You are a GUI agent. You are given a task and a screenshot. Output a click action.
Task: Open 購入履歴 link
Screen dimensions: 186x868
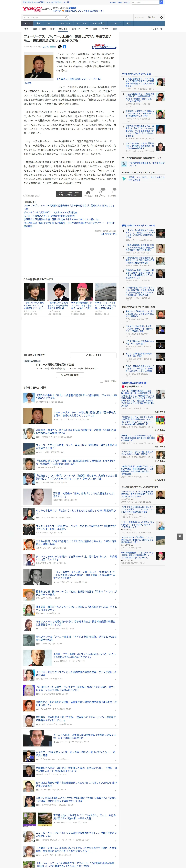152,18
